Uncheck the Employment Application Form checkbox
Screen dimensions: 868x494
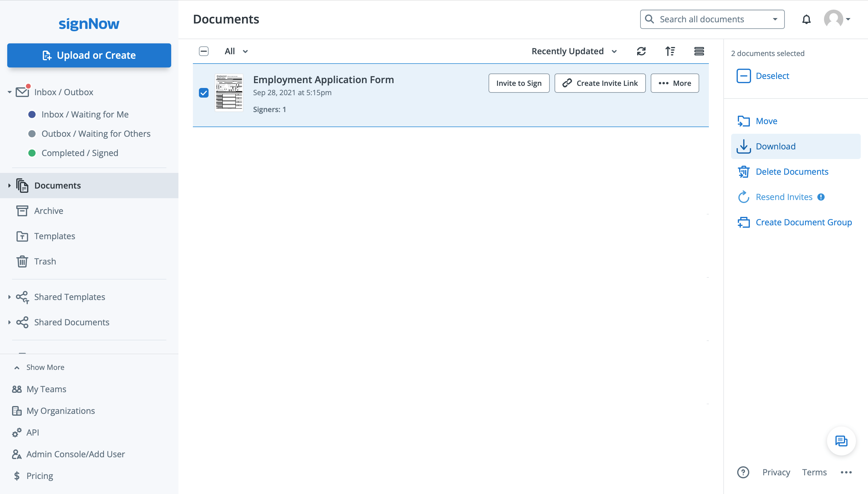click(204, 92)
